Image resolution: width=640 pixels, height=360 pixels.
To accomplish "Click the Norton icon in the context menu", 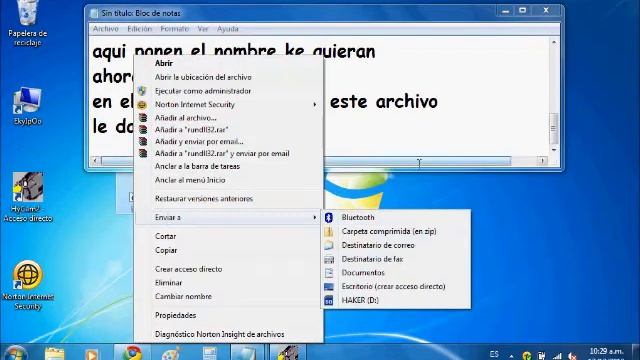I will tap(142, 104).
